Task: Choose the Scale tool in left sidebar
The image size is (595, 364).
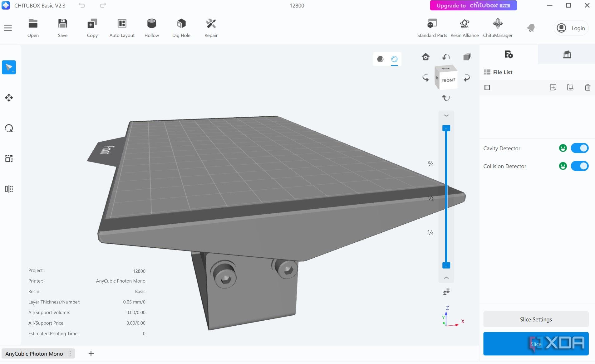Action: click(x=9, y=158)
